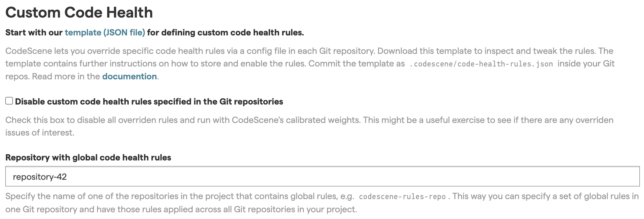
Task: Open the JSON template download link
Action: coord(105,32)
